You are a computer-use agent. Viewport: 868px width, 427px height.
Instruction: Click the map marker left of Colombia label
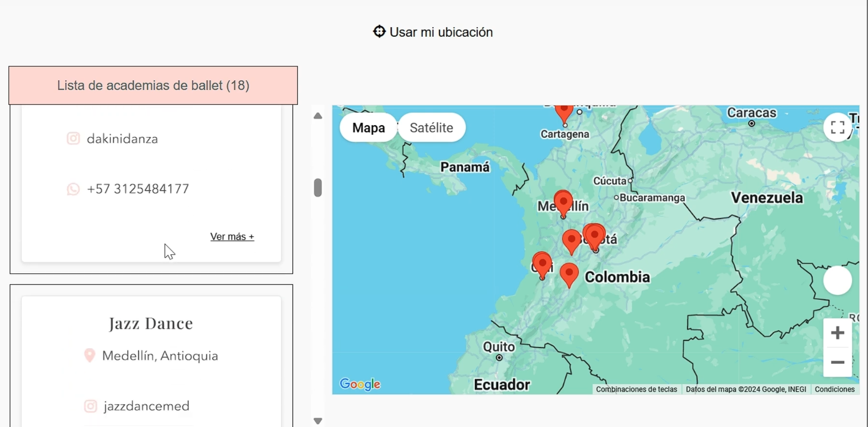[569, 275]
